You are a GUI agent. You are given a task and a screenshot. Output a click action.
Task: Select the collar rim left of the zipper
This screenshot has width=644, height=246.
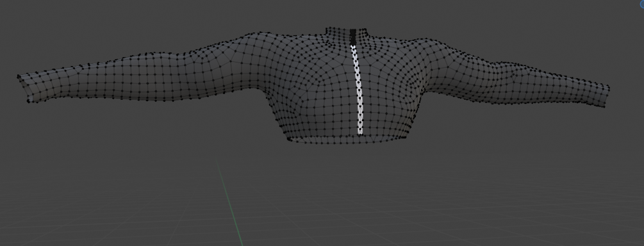338,30
